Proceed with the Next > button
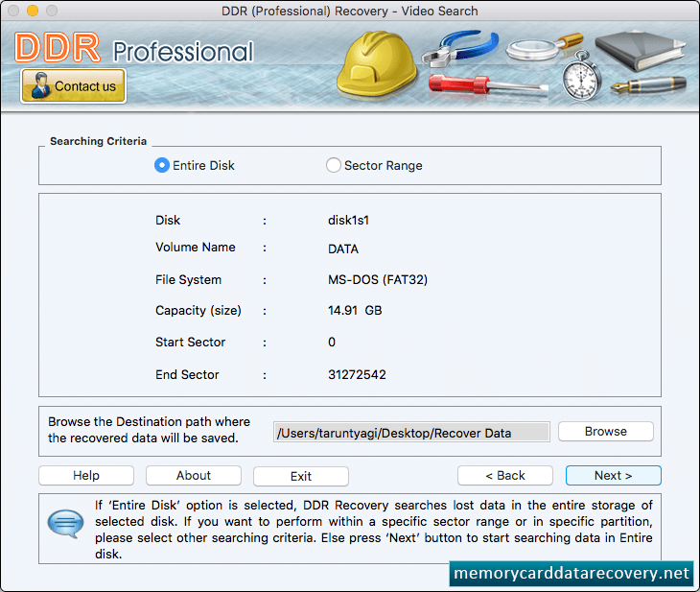700x592 pixels. tap(614, 475)
